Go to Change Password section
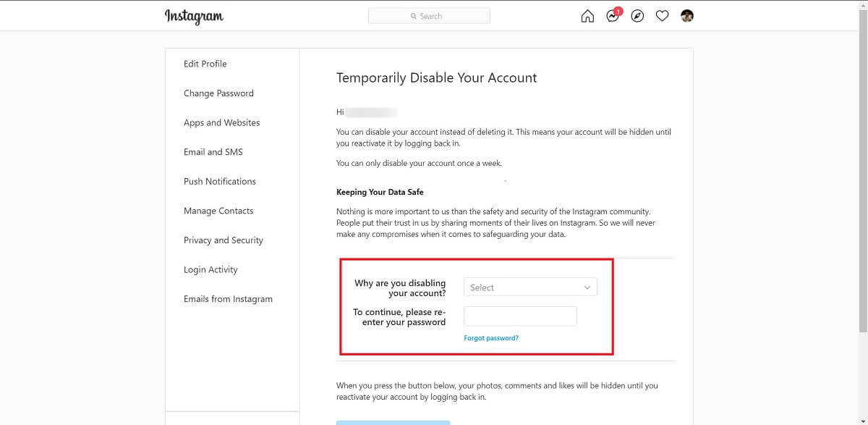The height and width of the screenshot is (425, 868). tap(218, 93)
